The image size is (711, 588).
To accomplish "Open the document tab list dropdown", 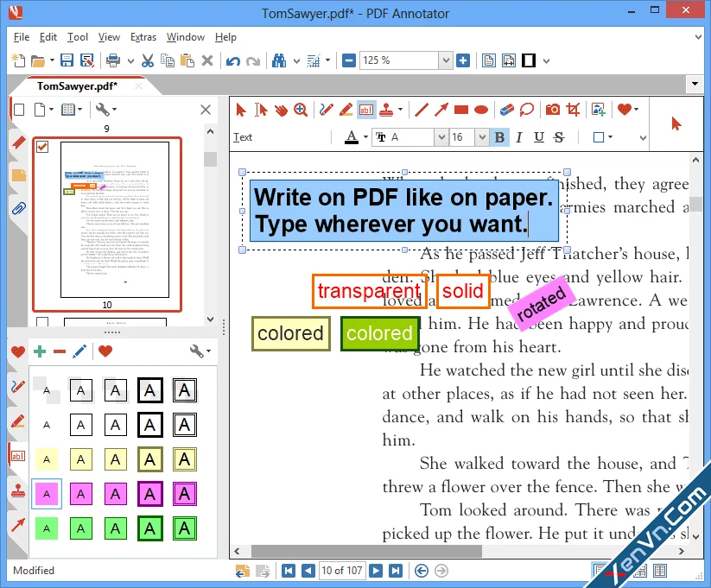I will pyautogui.click(x=695, y=84).
